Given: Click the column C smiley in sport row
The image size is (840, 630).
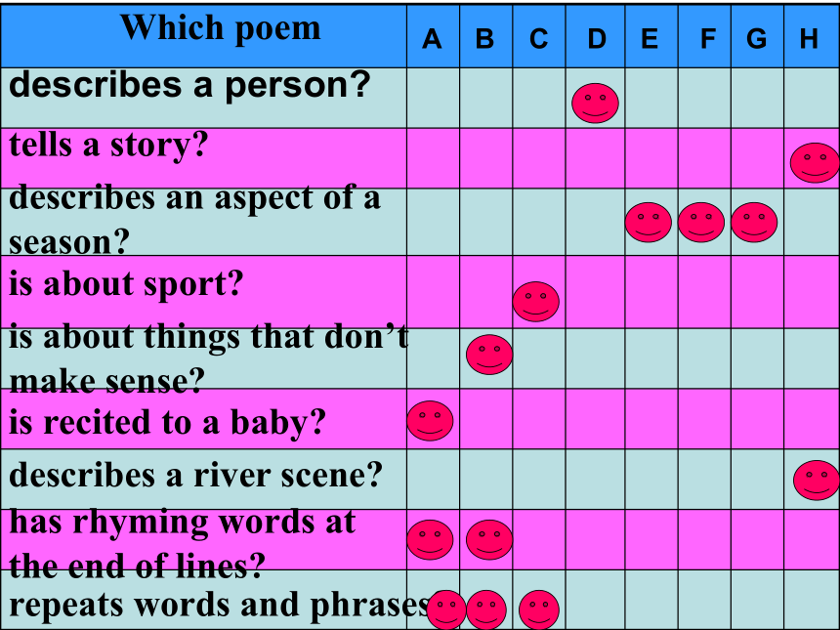Looking at the screenshot, I should coord(535,302).
